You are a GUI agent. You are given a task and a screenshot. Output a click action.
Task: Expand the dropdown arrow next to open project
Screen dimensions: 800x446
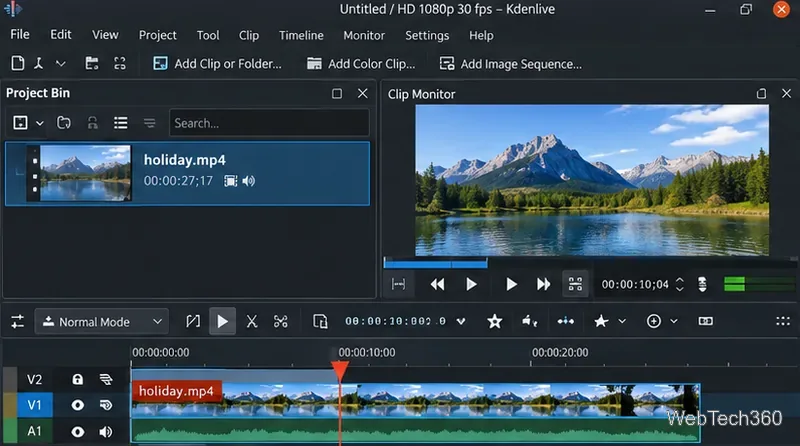pos(61,64)
